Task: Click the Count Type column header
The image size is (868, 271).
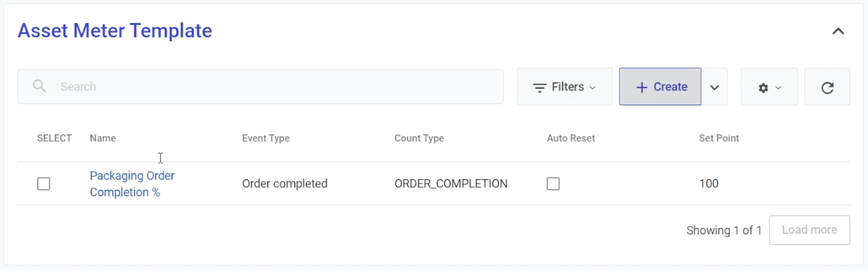Action: (x=419, y=138)
